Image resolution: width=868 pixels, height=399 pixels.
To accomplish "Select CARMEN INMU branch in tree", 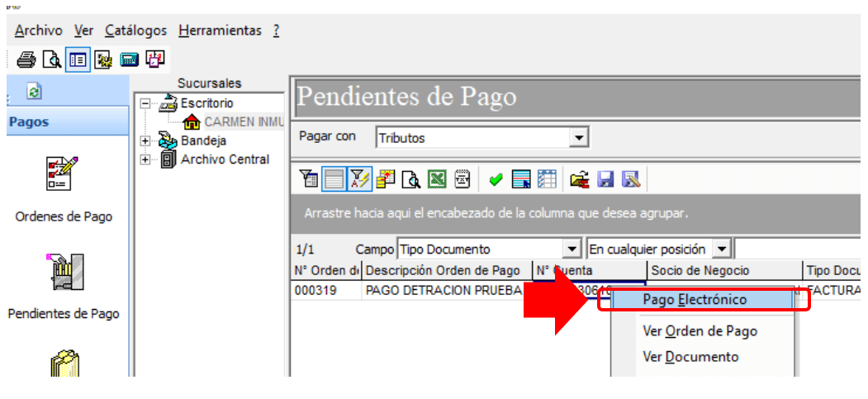I will (244, 121).
